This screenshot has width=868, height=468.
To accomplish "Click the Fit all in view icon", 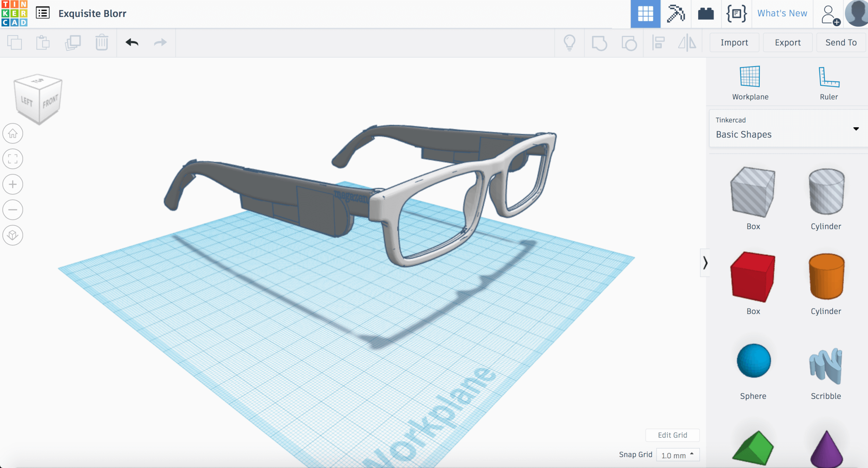I will coord(13,159).
